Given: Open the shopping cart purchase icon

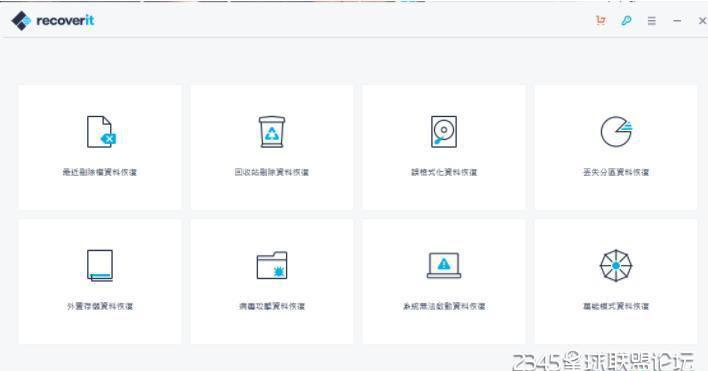Looking at the screenshot, I should pyautogui.click(x=601, y=20).
